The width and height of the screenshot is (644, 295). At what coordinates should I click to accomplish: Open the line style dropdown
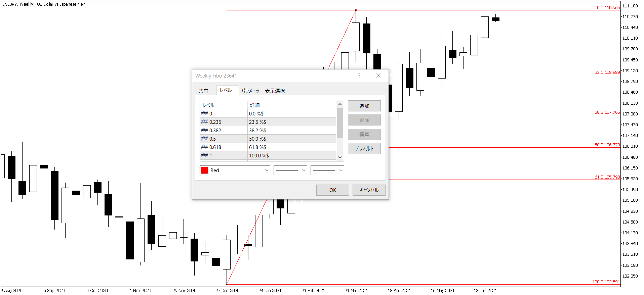point(290,170)
